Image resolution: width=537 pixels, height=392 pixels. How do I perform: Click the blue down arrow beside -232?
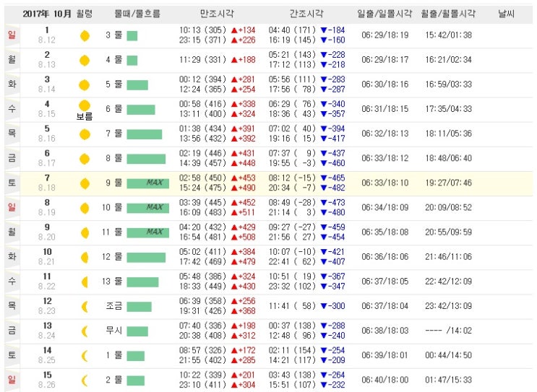[x=324, y=386]
